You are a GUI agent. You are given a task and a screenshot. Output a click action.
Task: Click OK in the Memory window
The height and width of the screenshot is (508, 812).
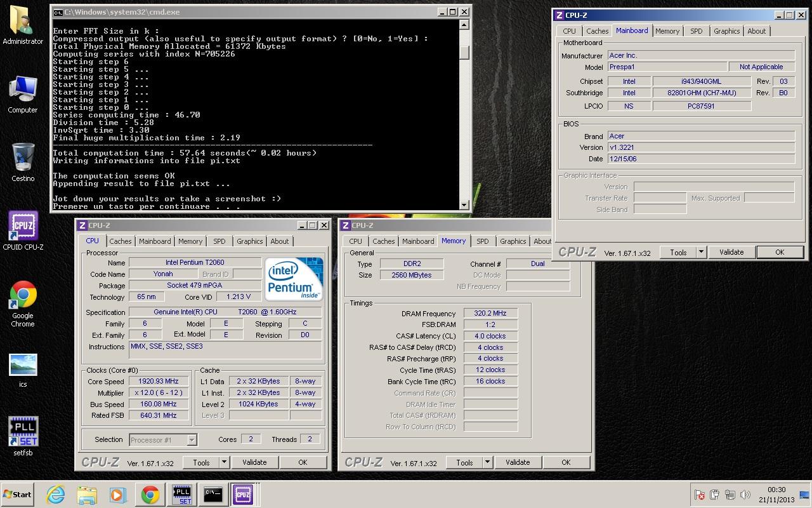tap(566, 462)
